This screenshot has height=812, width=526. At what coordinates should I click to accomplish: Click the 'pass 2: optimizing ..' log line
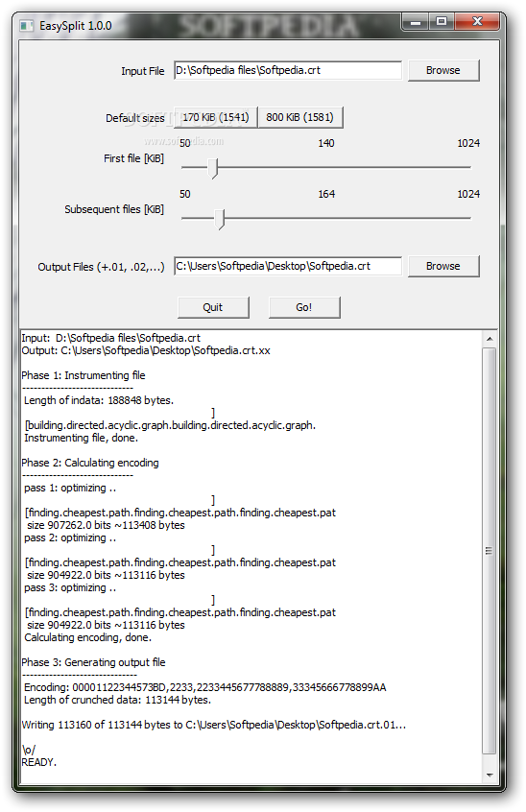70,538
